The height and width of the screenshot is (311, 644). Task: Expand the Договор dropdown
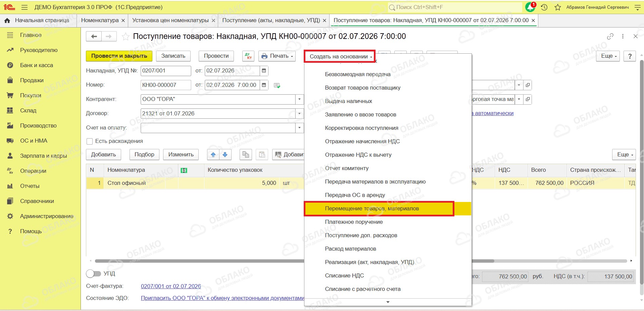(x=300, y=114)
